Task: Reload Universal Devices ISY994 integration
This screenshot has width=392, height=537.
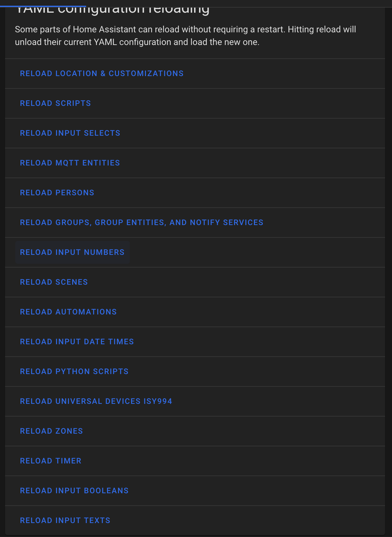Action: [96, 401]
